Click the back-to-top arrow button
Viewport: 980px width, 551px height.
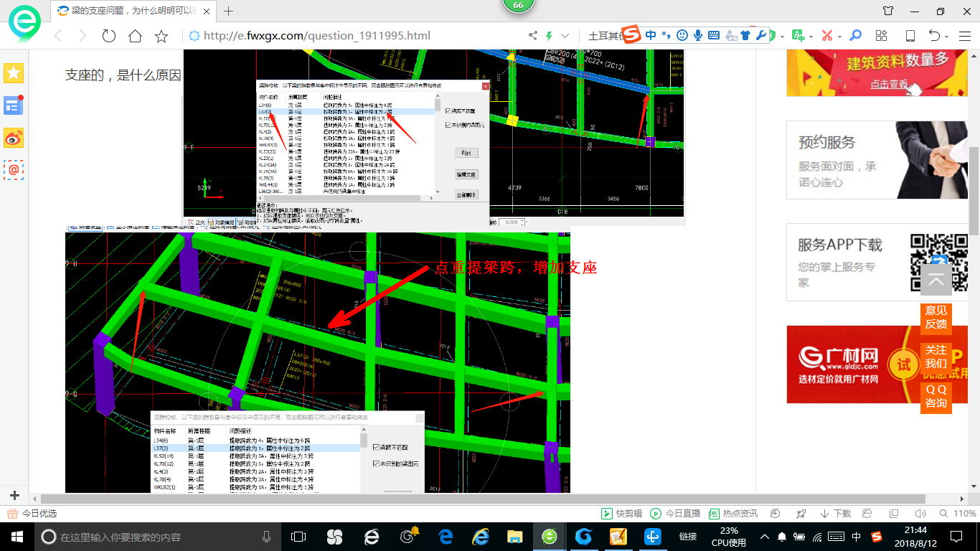point(936,281)
